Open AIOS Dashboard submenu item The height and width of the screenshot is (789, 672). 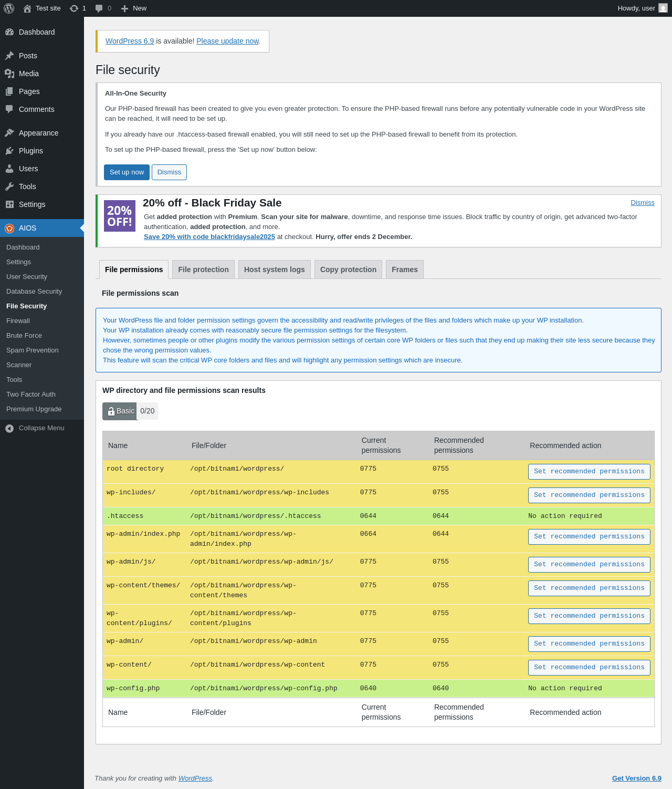click(x=23, y=247)
